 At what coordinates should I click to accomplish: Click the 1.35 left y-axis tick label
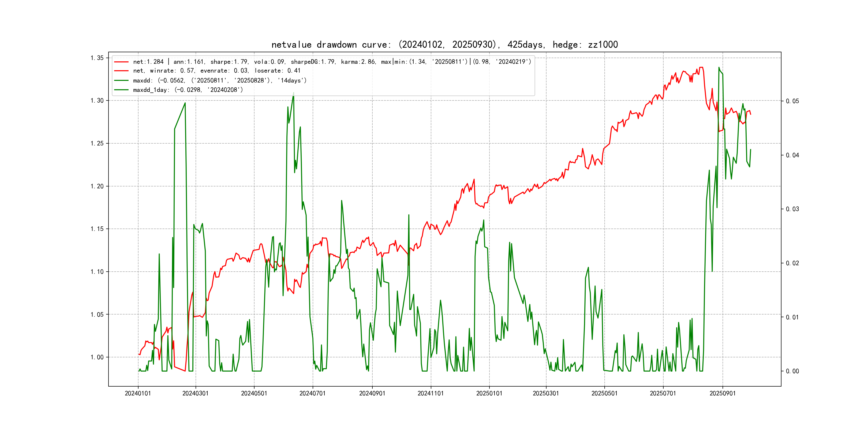tap(97, 58)
